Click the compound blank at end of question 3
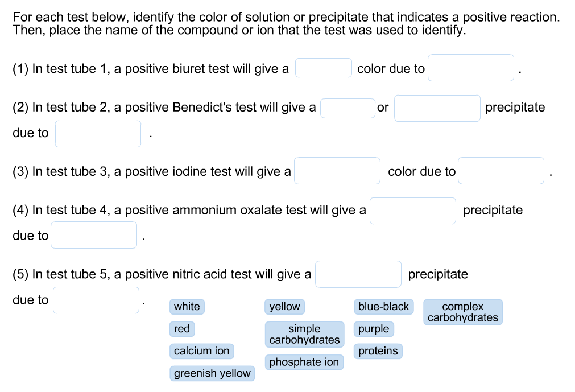 [x=500, y=171]
